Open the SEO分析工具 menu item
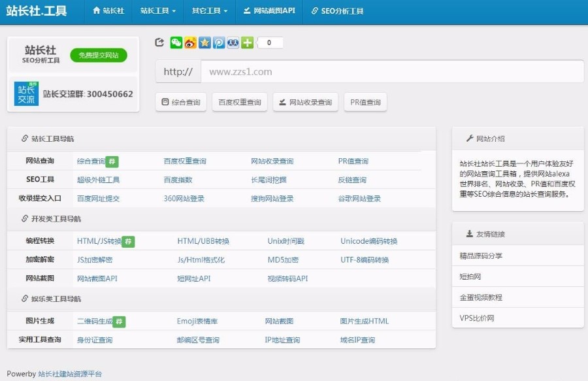This screenshot has height=381, width=588. [340, 11]
